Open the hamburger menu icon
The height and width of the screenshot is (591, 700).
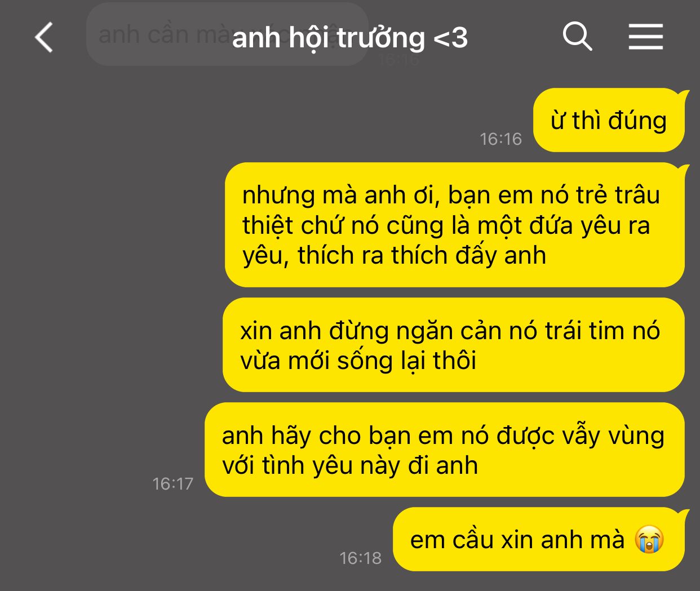645,37
